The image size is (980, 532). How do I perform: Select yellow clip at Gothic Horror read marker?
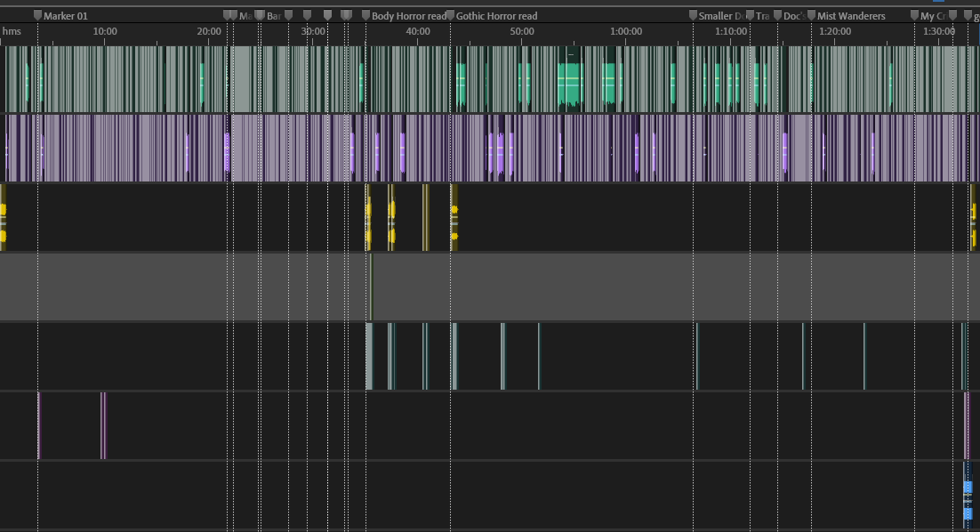click(454, 218)
